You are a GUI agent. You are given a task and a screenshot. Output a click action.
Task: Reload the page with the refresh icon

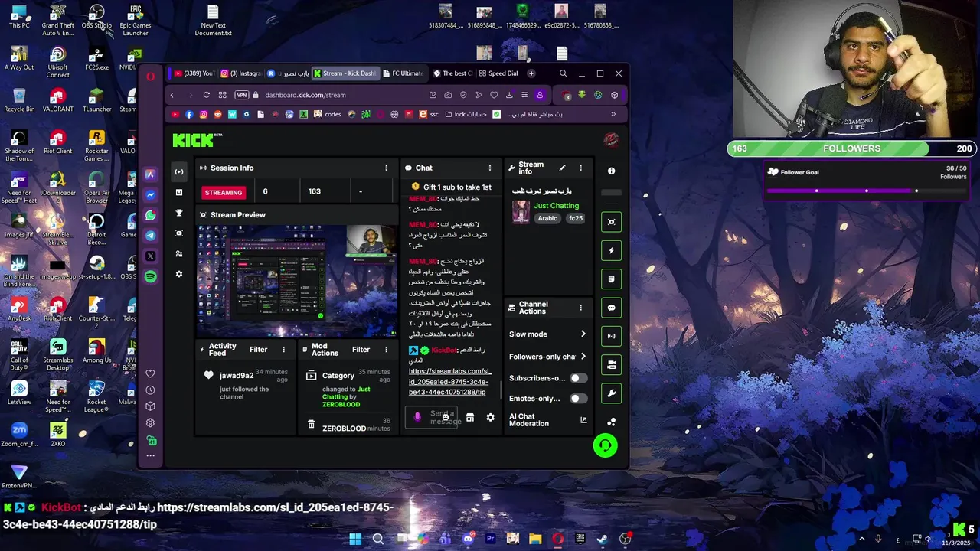pyautogui.click(x=206, y=95)
